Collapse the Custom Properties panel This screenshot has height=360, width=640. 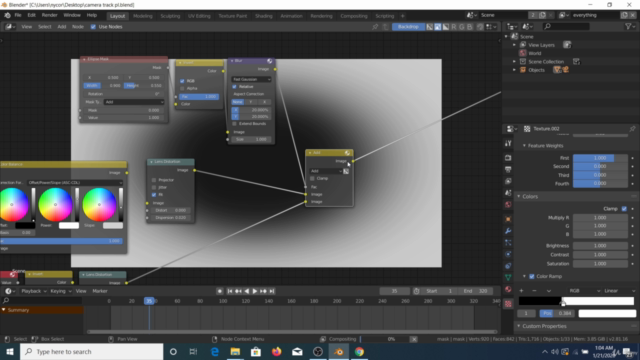519,326
